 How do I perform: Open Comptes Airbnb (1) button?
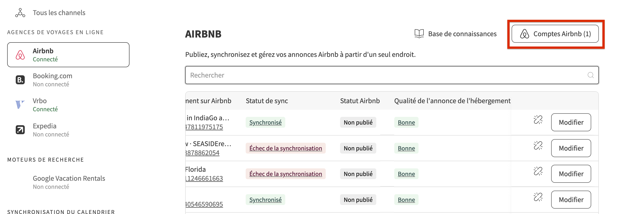pos(555,34)
